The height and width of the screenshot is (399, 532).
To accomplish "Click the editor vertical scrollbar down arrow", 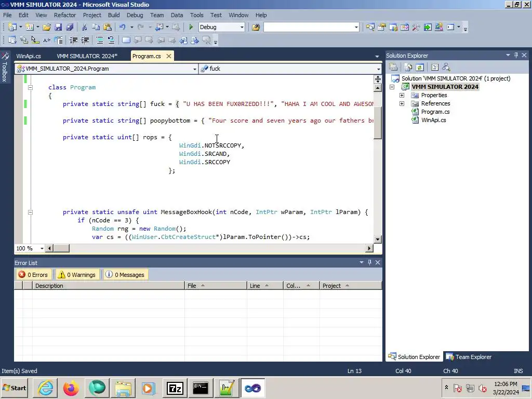I will (378, 239).
